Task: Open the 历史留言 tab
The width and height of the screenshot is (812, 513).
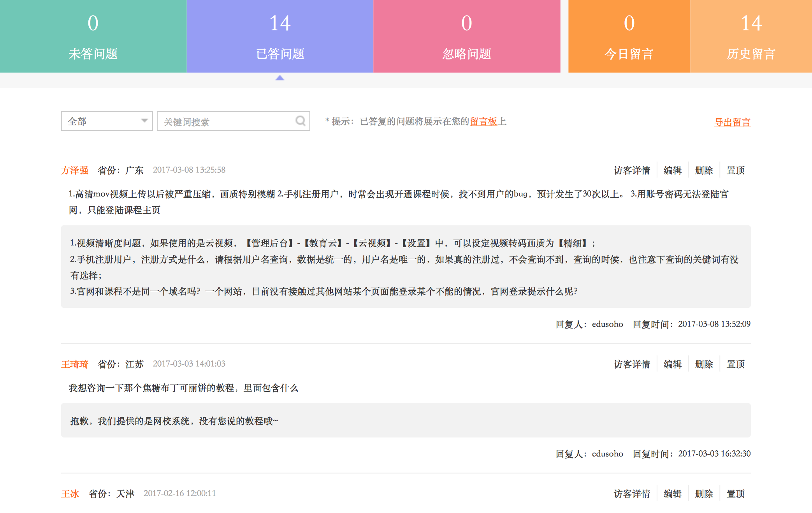Action: click(x=751, y=36)
